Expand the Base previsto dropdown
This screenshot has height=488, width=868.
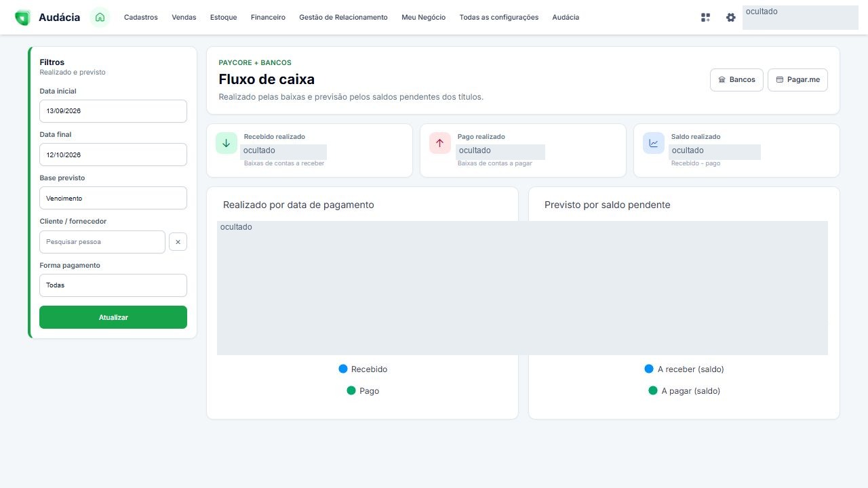pyautogui.click(x=113, y=199)
